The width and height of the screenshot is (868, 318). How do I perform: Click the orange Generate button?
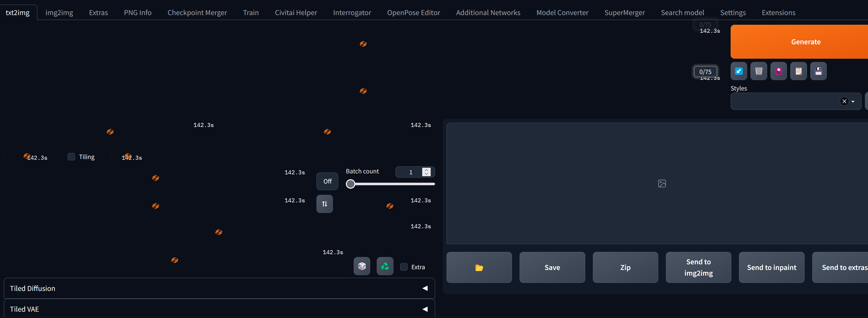(805, 42)
